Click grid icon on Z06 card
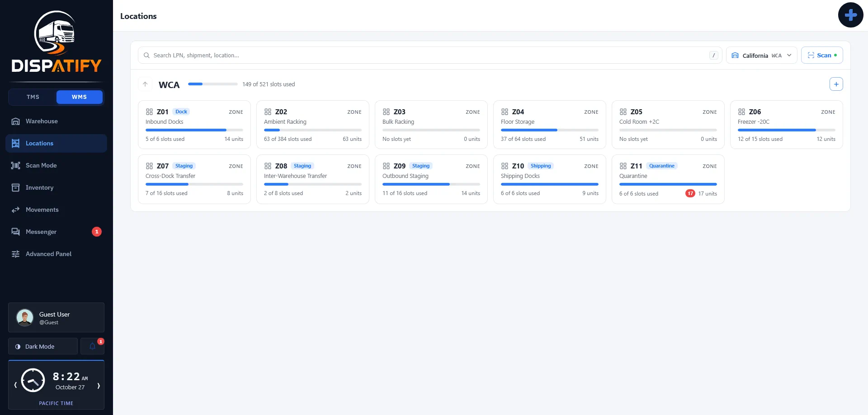This screenshot has height=415, width=868. (741, 112)
